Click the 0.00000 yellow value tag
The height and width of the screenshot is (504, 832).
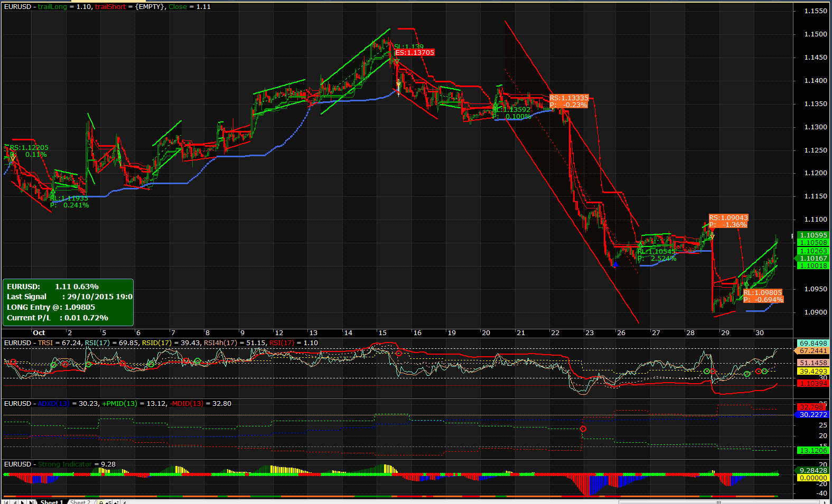point(812,478)
